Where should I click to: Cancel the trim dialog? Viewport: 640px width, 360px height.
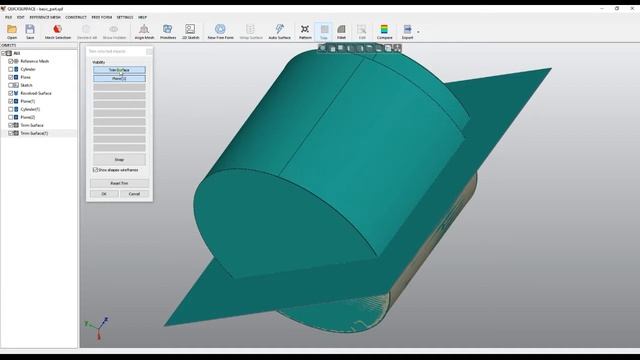coord(134,194)
